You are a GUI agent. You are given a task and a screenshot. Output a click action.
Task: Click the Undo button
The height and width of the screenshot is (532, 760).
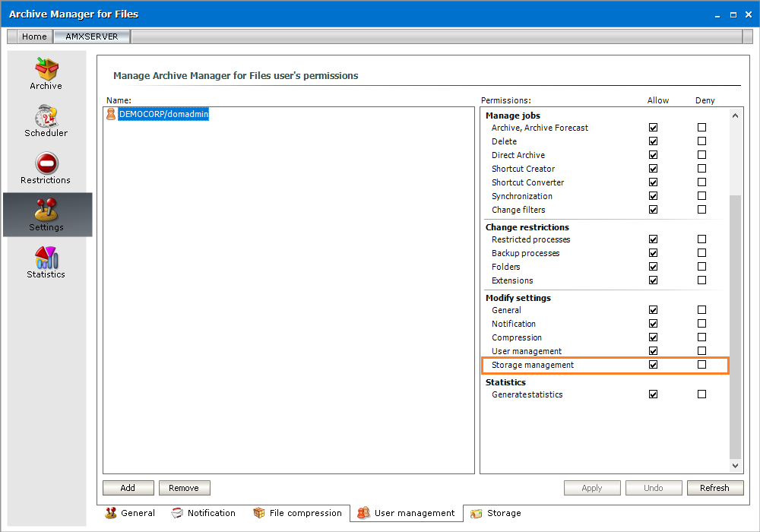[x=654, y=488]
